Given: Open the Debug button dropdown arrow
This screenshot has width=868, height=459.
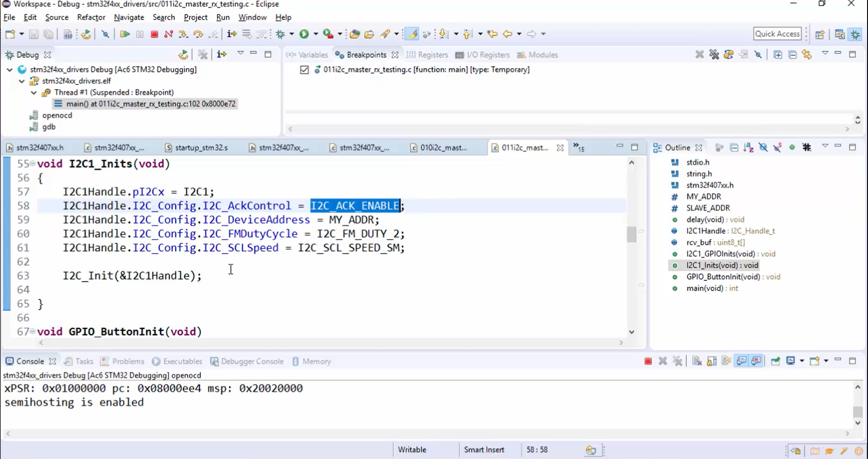Looking at the screenshot, I should tap(292, 34).
